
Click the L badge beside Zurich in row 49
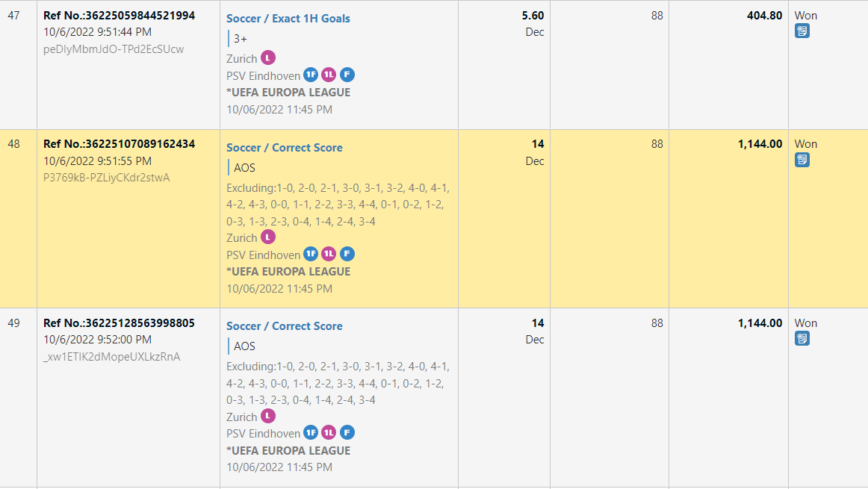pyautogui.click(x=268, y=417)
